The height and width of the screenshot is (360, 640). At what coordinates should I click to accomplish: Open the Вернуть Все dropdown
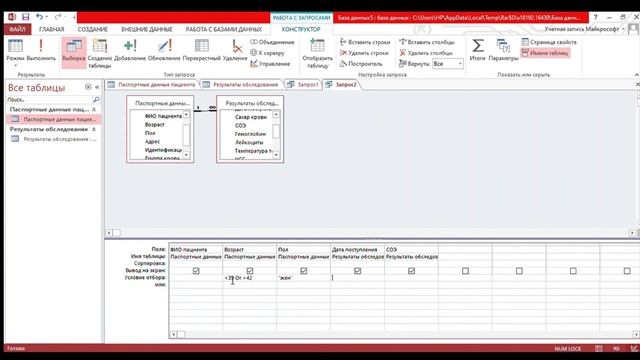click(x=460, y=64)
